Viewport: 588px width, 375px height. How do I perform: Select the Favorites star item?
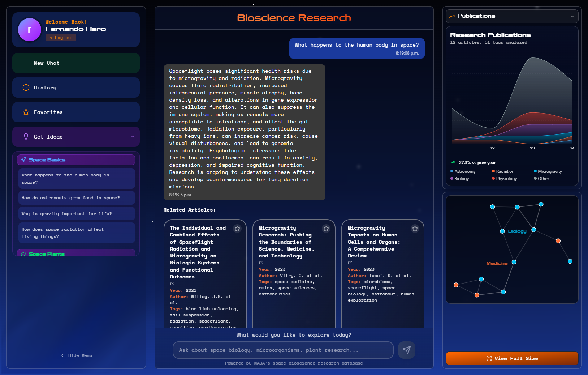[x=76, y=112]
